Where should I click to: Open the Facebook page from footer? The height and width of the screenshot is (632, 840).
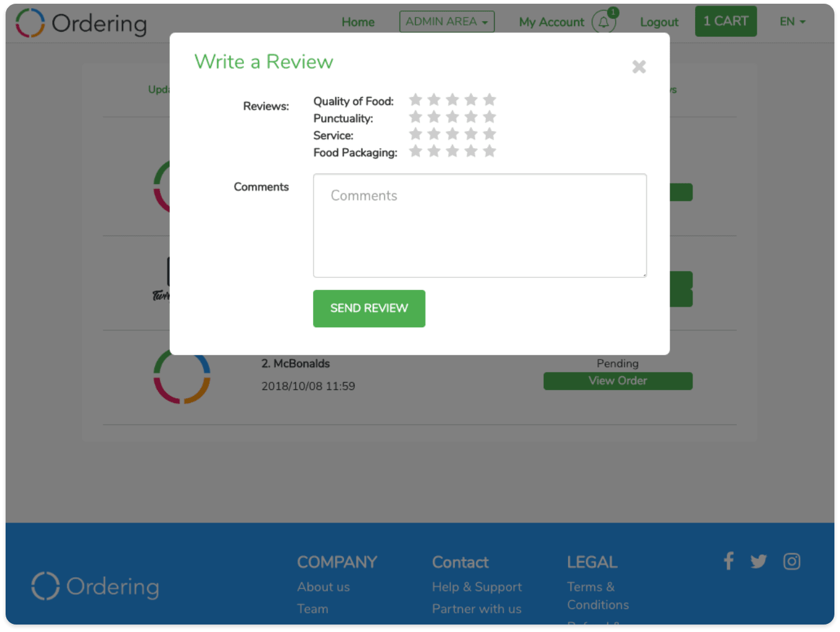point(729,561)
